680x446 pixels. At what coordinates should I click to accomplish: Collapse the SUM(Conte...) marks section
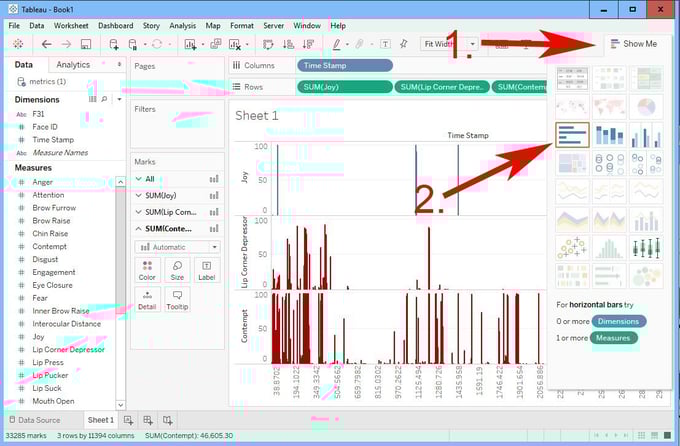[x=139, y=230]
